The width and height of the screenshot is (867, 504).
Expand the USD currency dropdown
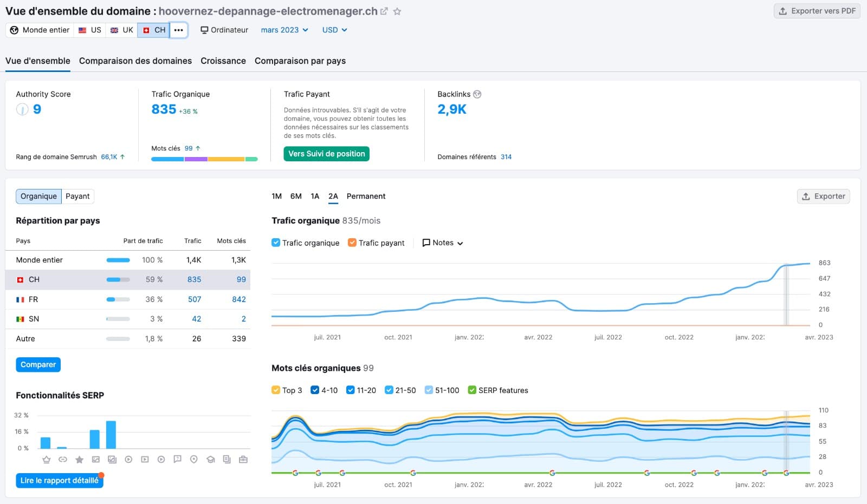click(334, 30)
